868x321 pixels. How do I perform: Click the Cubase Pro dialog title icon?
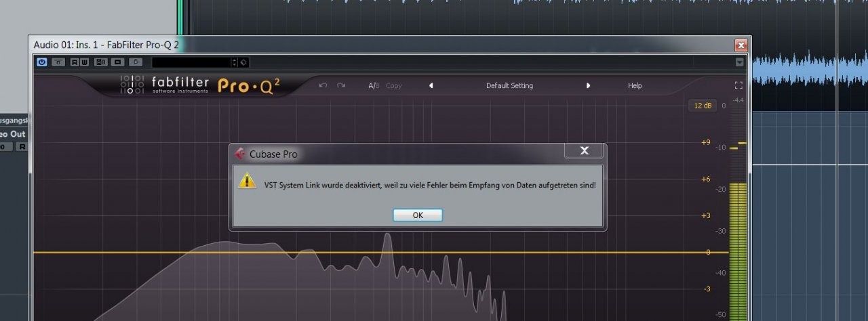[239, 154]
